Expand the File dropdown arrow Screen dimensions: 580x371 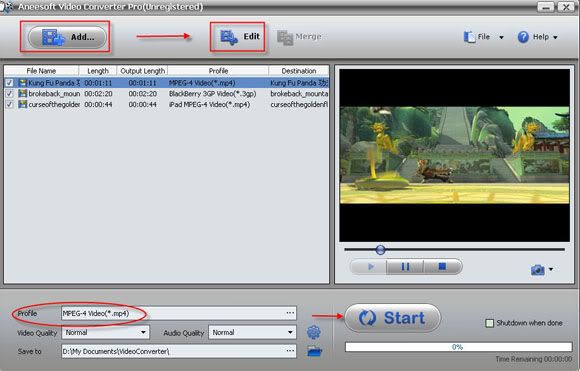[x=501, y=37]
